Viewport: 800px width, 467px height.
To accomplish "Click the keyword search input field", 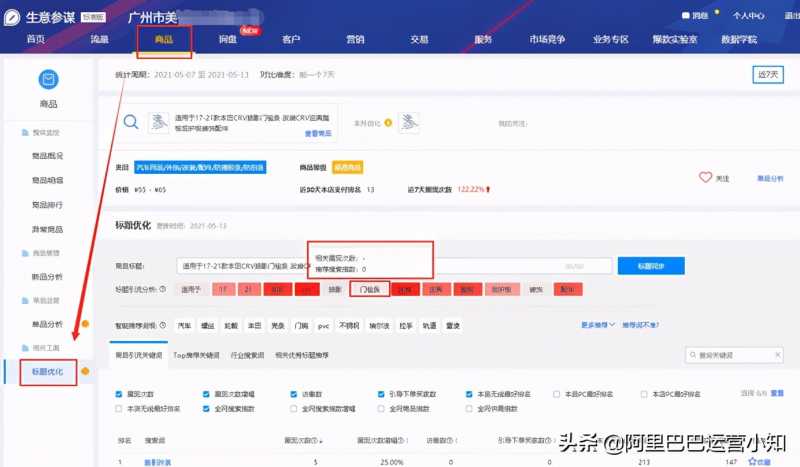I will (x=734, y=355).
